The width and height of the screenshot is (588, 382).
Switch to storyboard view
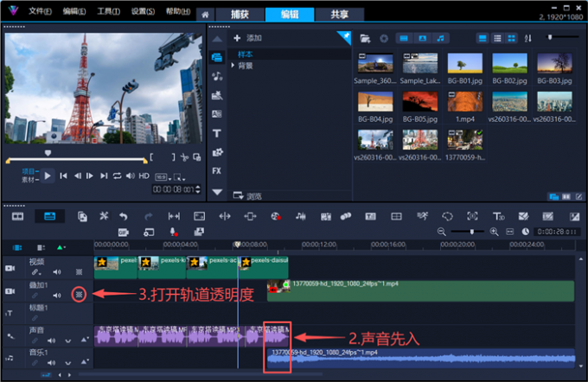pos(17,216)
